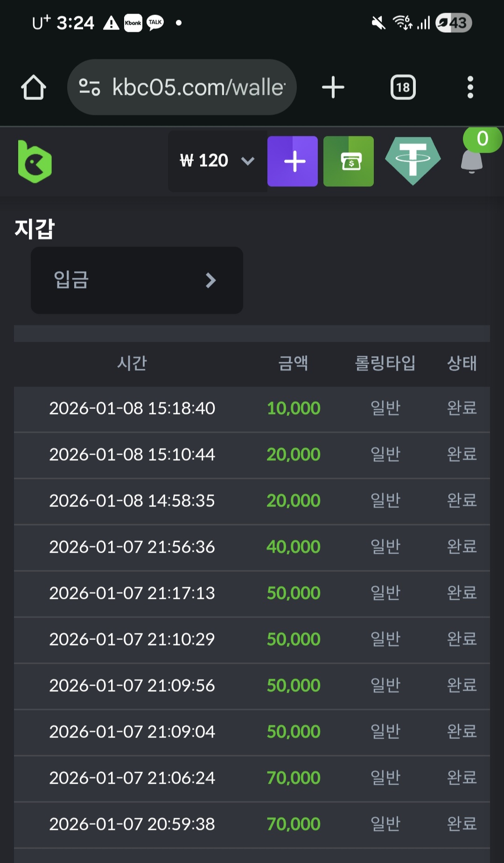Open the notification bell
The width and height of the screenshot is (504, 863).
(x=472, y=161)
